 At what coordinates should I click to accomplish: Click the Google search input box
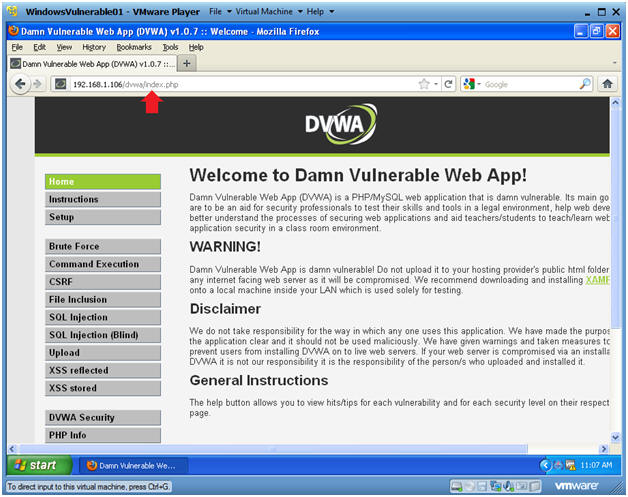click(x=531, y=84)
